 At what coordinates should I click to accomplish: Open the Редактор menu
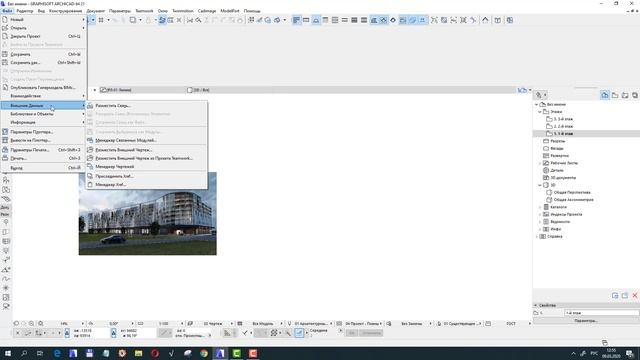pos(24,11)
